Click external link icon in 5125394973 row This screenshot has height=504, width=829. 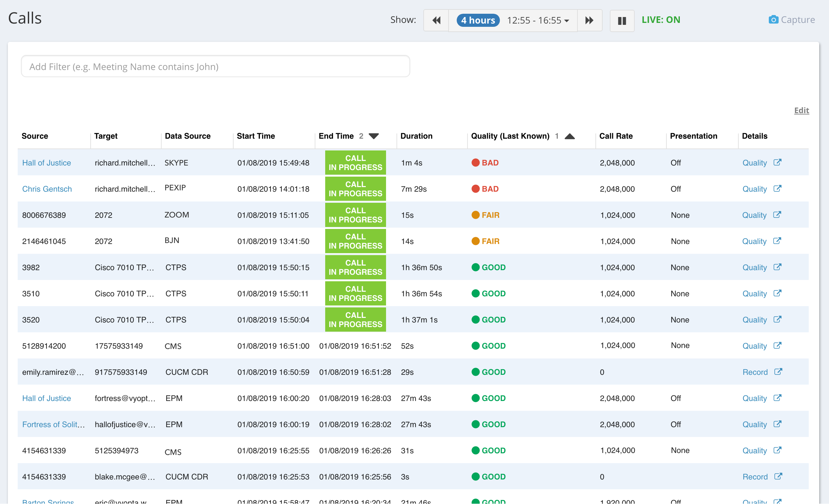coord(777,450)
